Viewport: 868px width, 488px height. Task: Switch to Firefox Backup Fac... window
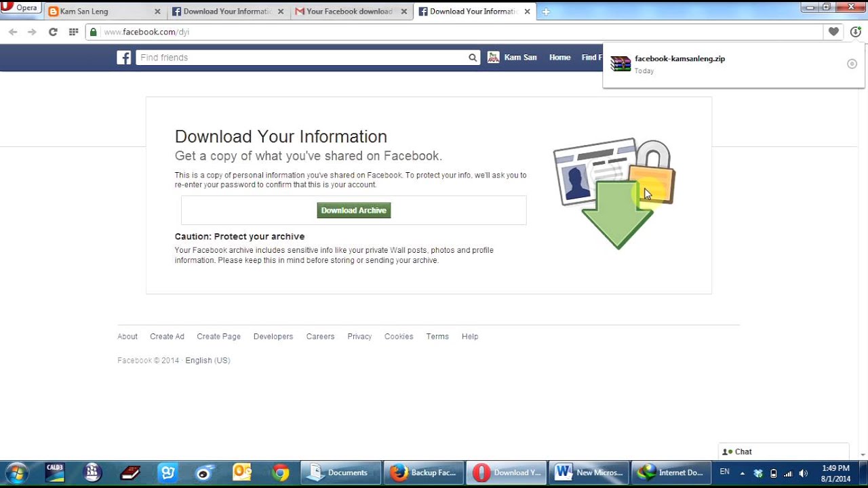click(424, 473)
